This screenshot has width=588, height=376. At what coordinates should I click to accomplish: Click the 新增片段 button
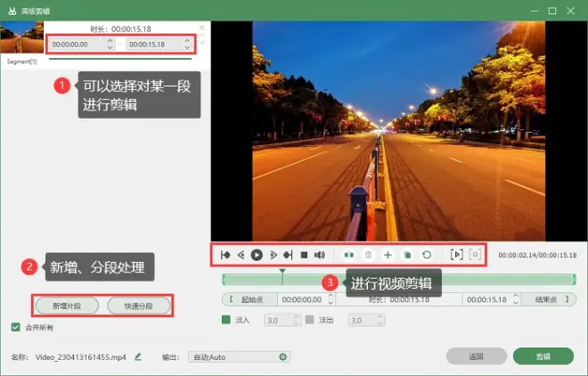tap(67, 306)
